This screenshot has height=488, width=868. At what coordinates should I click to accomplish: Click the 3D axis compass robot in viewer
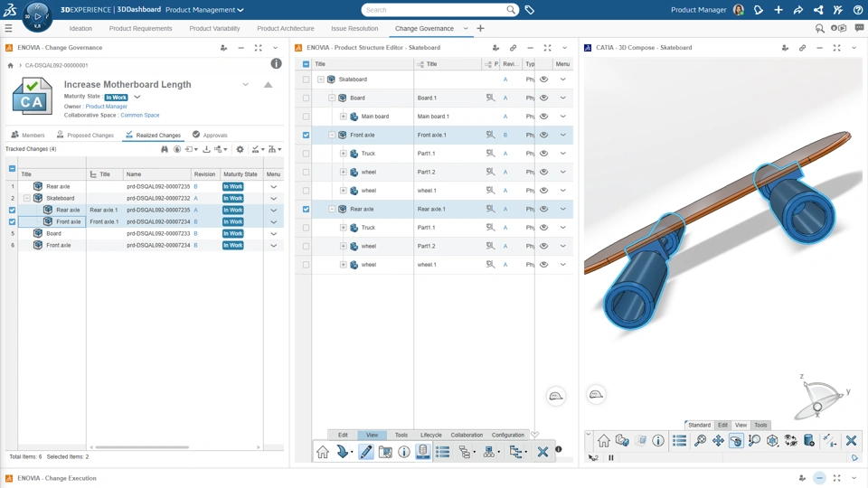click(820, 399)
